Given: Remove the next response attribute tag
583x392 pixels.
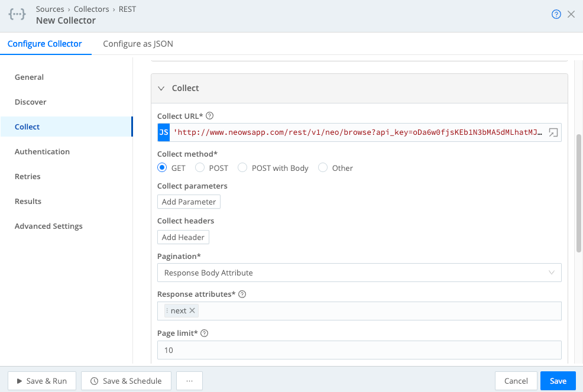Looking at the screenshot, I should [x=192, y=310].
